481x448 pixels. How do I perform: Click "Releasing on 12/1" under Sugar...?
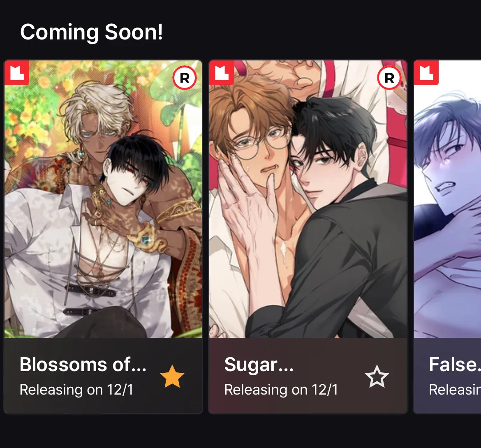(x=281, y=390)
